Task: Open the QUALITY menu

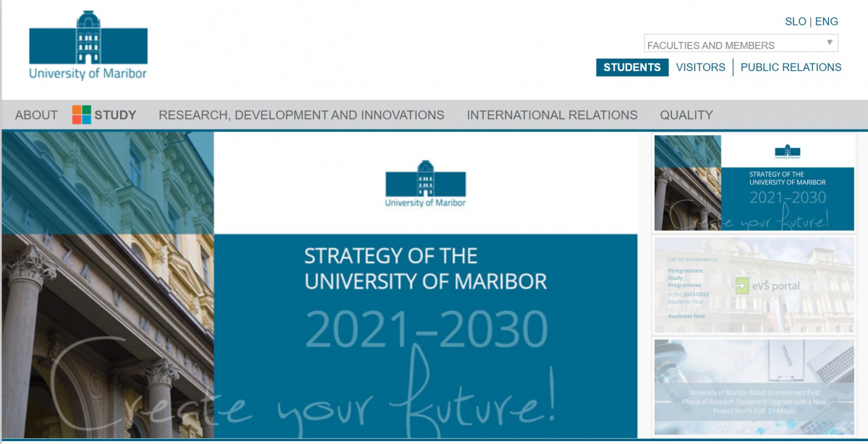Action: [686, 115]
